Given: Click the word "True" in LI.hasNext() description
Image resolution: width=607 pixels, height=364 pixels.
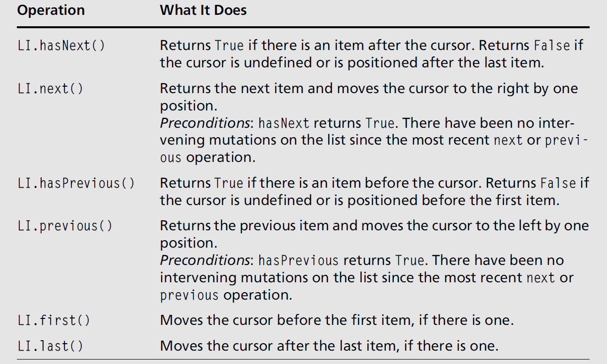Looking at the screenshot, I should coord(229,46).
